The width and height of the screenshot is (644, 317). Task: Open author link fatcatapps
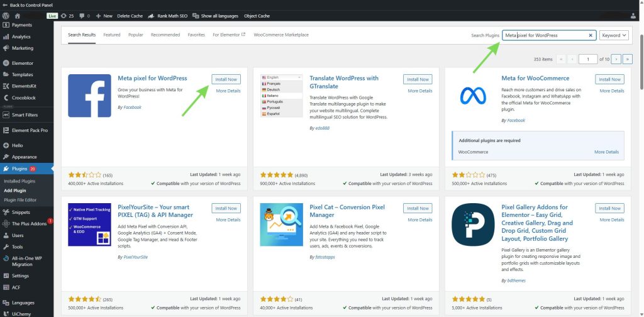pos(325,257)
